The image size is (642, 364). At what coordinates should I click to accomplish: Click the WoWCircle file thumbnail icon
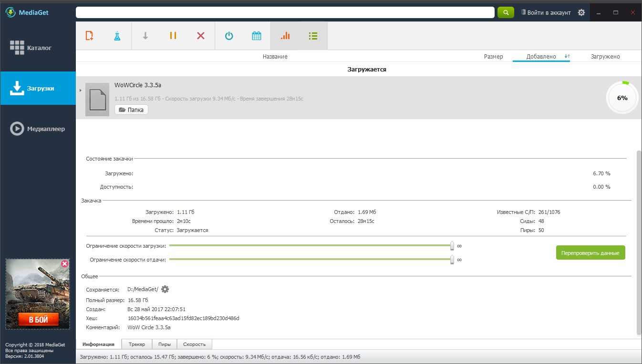click(x=97, y=100)
